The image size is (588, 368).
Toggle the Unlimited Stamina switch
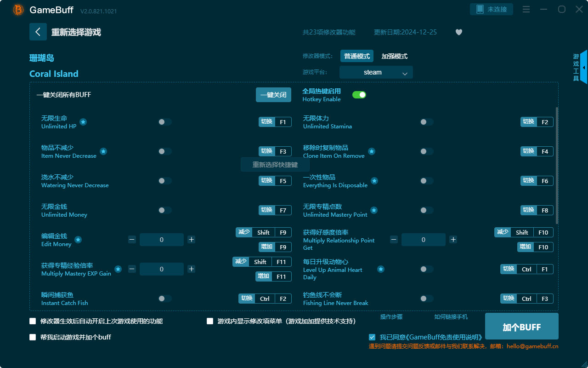click(426, 122)
